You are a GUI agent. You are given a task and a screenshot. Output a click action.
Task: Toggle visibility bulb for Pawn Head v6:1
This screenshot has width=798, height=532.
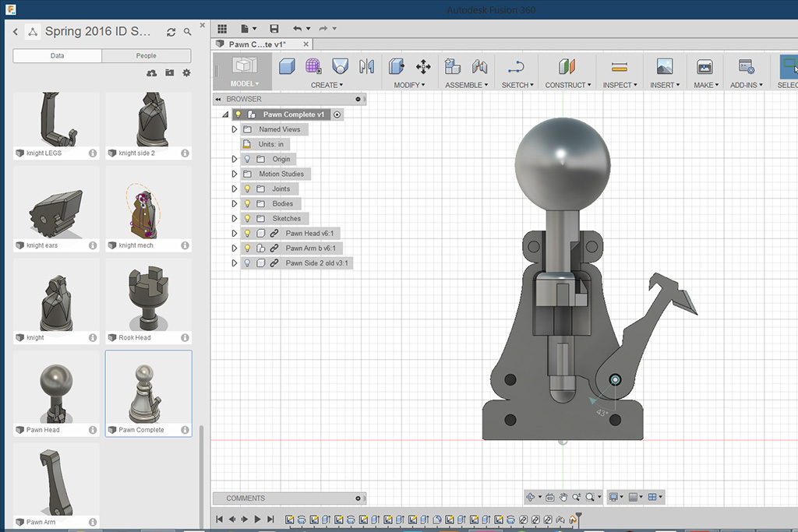click(x=247, y=234)
